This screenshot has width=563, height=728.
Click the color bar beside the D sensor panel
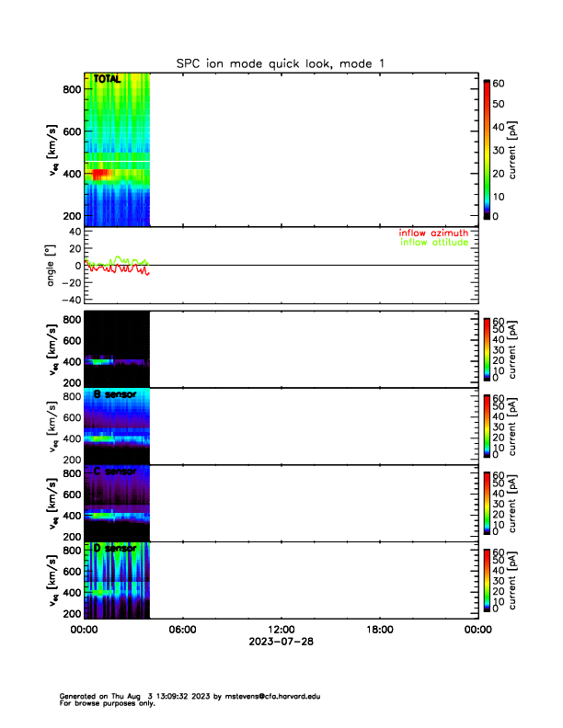click(487, 580)
